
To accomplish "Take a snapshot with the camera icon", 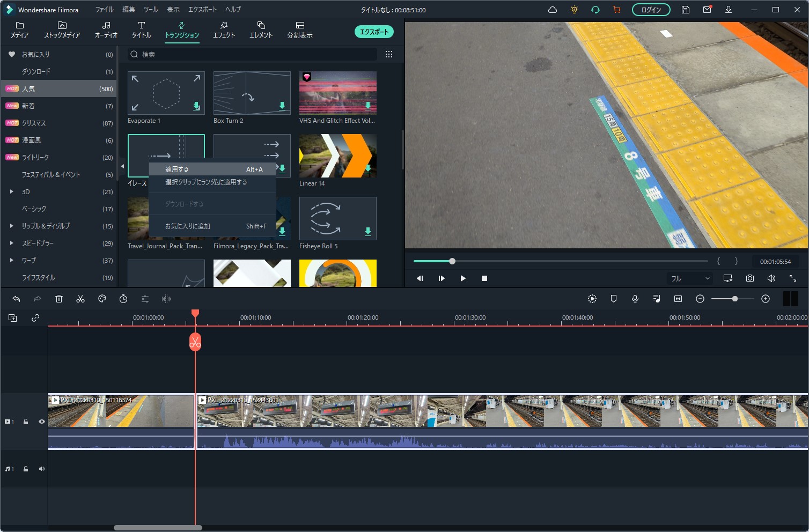I will [x=749, y=278].
